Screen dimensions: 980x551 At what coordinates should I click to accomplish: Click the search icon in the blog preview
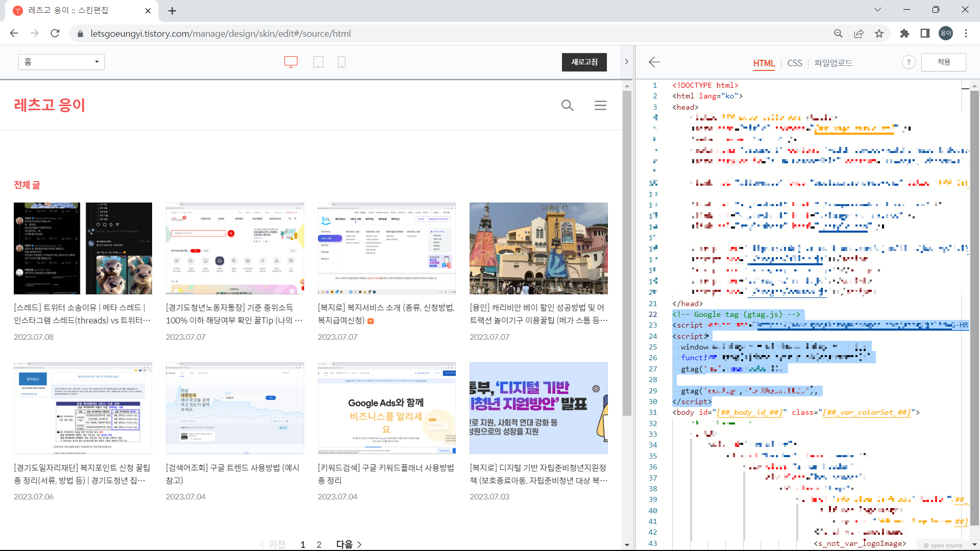point(567,106)
